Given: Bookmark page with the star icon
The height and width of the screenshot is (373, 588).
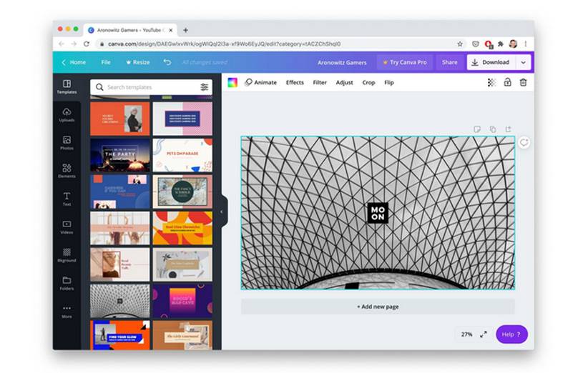Looking at the screenshot, I should pos(460,44).
